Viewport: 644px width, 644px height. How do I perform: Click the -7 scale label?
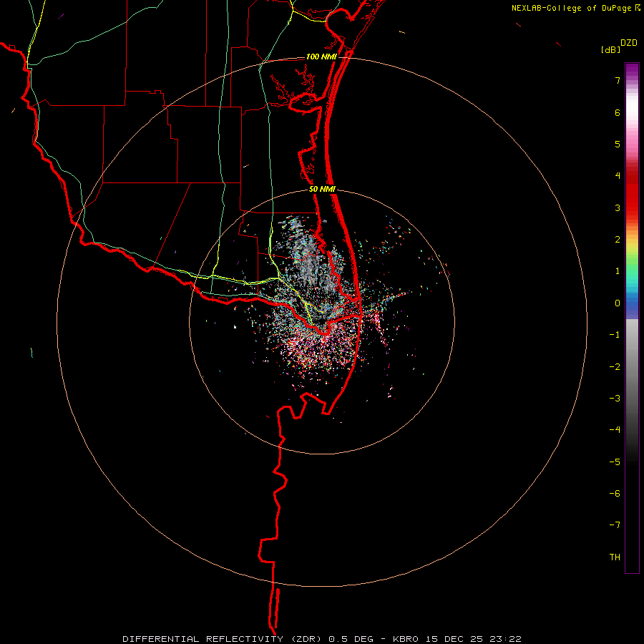click(x=615, y=525)
